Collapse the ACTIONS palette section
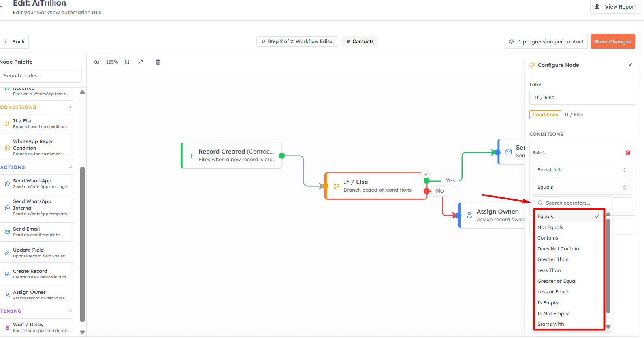 [x=70, y=167]
